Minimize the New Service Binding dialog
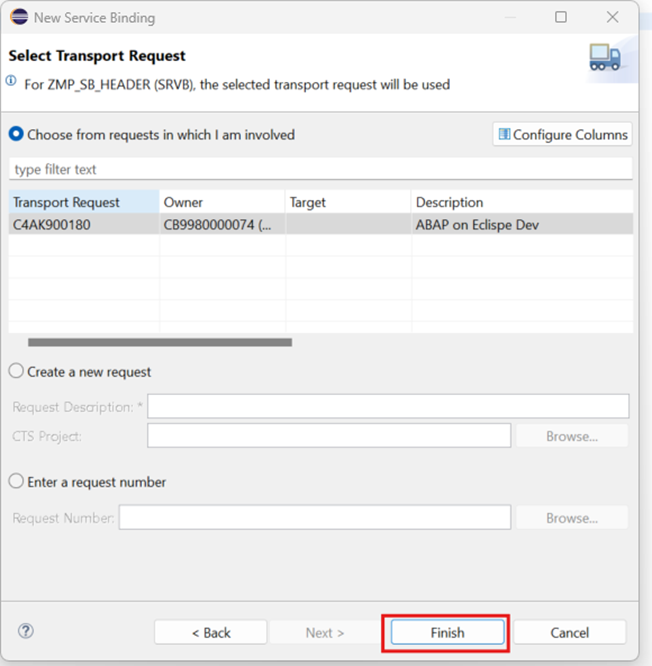The width and height of the screenshot is (652, 666). (x=509, y=17)
